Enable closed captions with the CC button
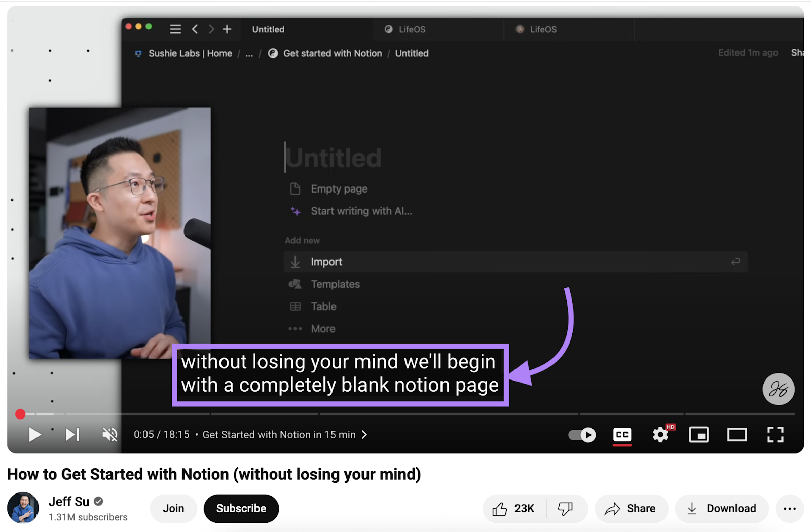 [622, 434]
